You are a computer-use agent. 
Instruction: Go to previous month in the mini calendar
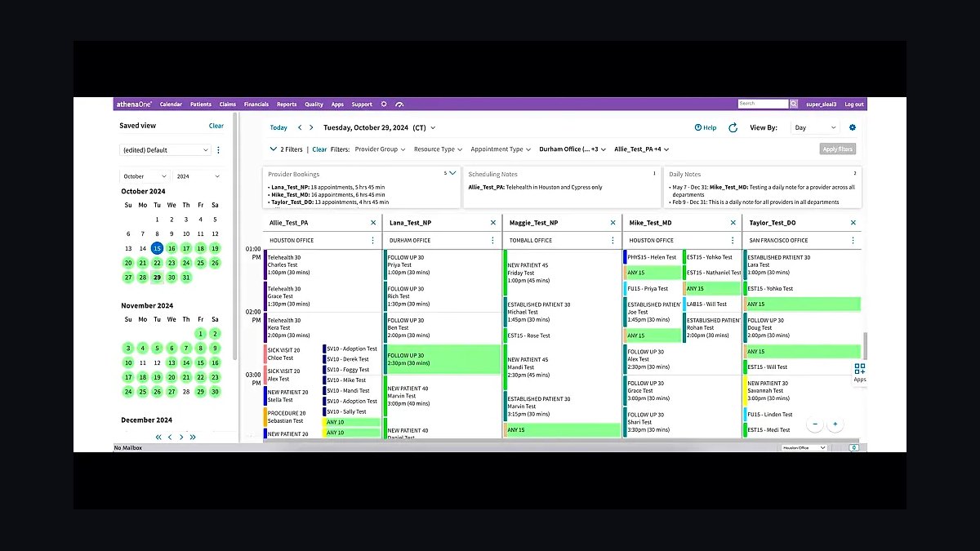pos(170,438)
